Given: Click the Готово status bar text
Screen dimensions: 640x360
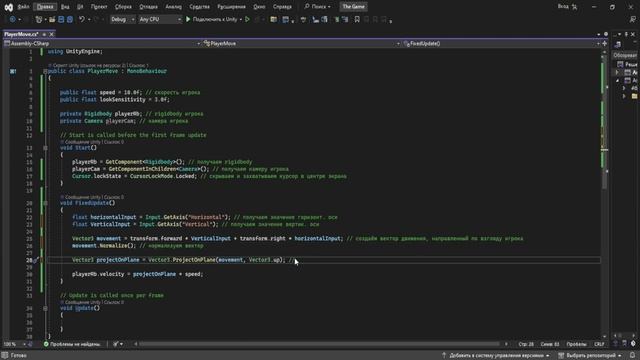Looking at the screenshot, I should tap(18, 356).
